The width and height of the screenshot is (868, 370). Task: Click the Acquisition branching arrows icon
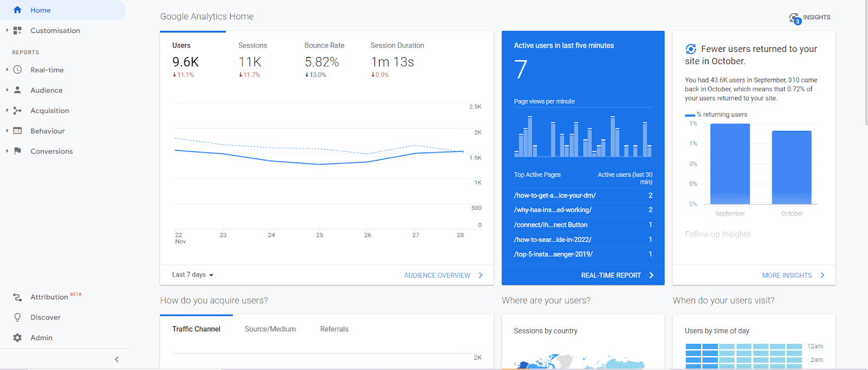pos(17,110)
